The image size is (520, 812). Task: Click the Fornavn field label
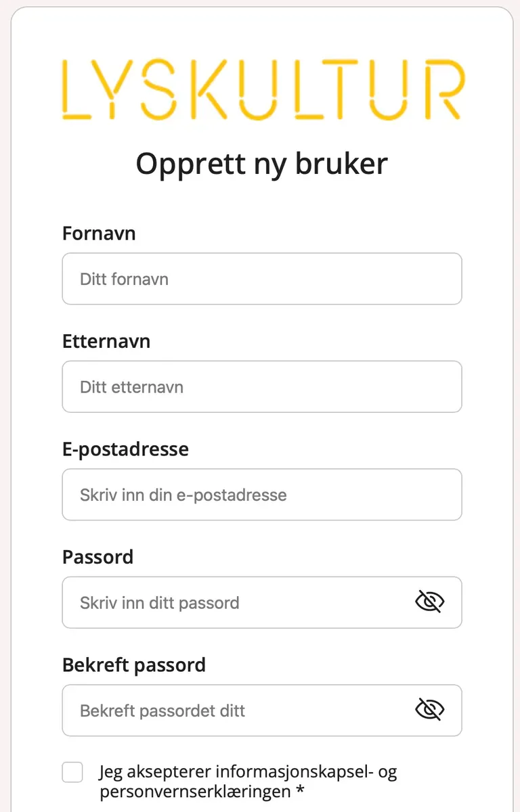point(99,233)
